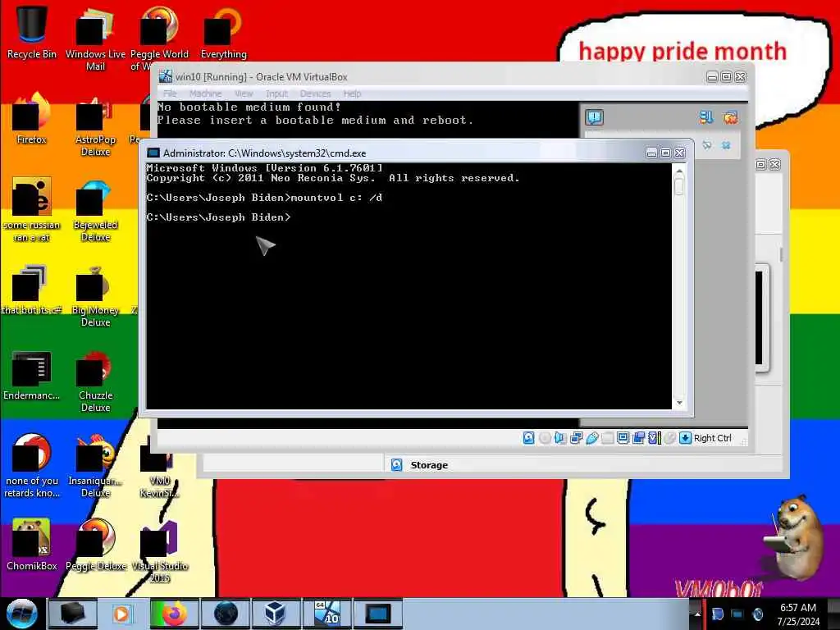Viewport: 840px width, 630px height.
Task: Click globe icon on taskbar
Action: click(x=226, y=614)
